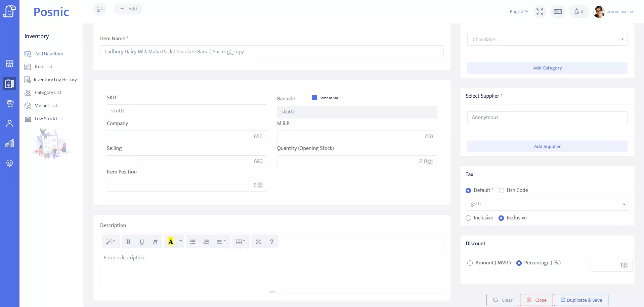644x307 pixels.
Task: Insert a table in description editor
Action: (241, 242)
